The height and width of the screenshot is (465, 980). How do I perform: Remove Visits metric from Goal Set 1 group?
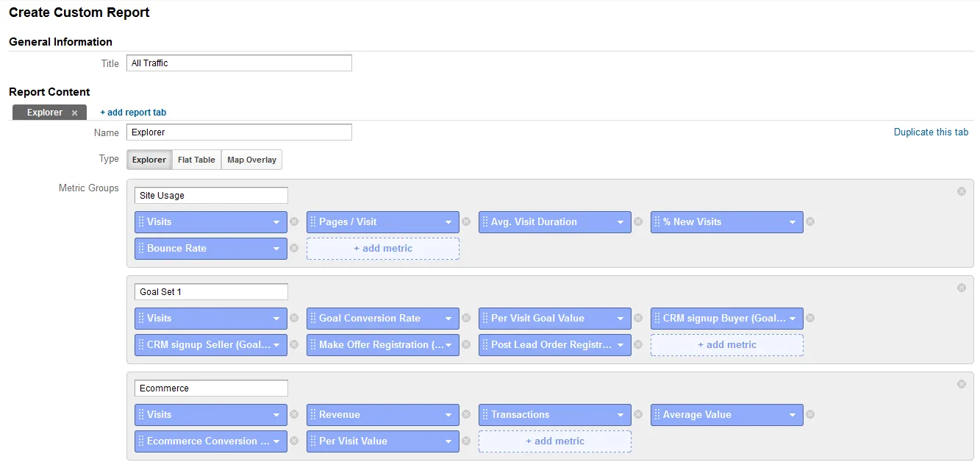tap(294, 318)
